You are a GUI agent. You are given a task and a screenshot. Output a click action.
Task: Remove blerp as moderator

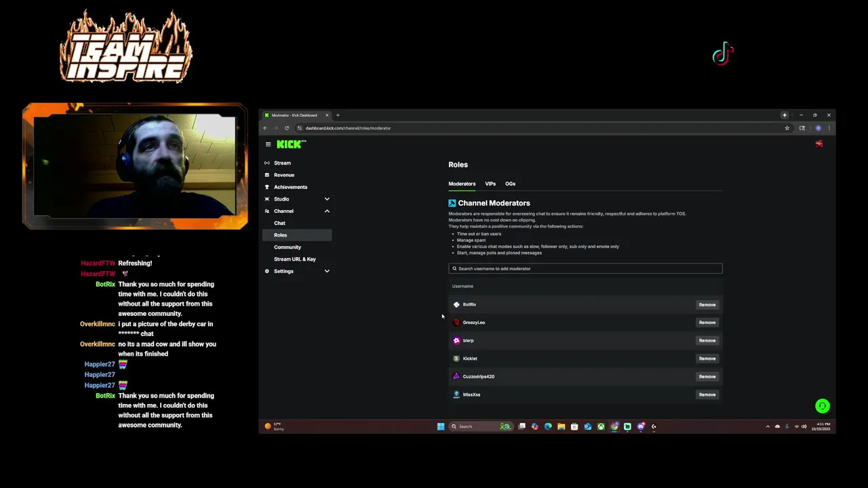click(x=707, y=340)
